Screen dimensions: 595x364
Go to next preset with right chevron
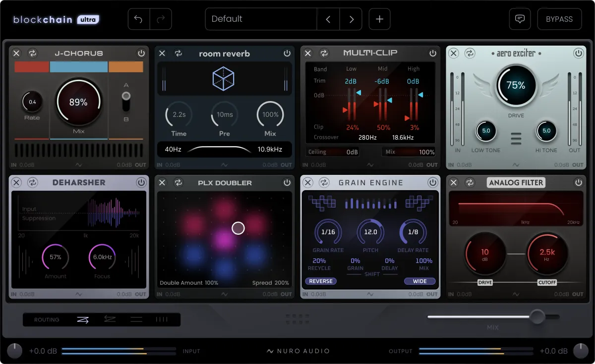point(352,19)
